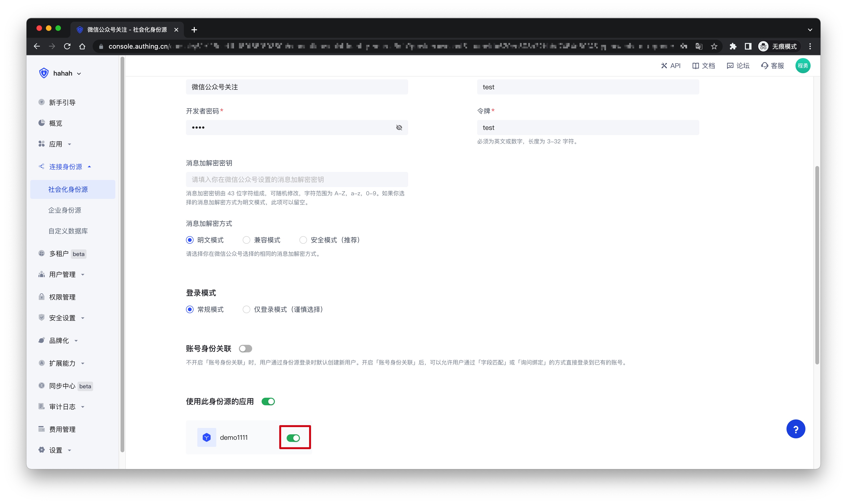Image resolution: width=847 pixels, height=504 pixels.
Task: Open the API link icon in header
Action: (664, 66)
